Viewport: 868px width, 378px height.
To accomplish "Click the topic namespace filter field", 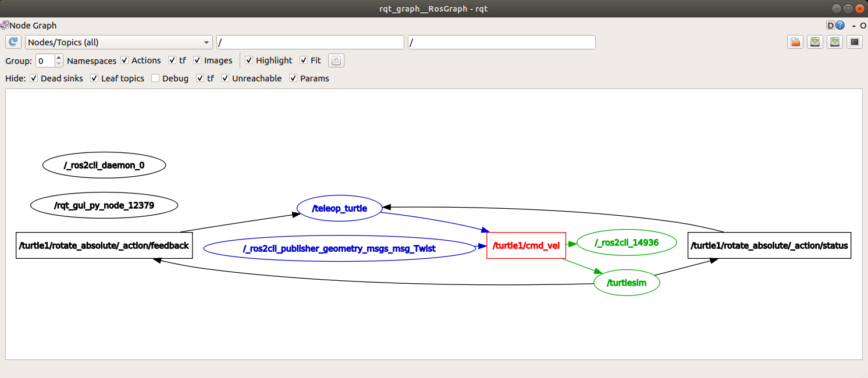I will coord(501,42).
